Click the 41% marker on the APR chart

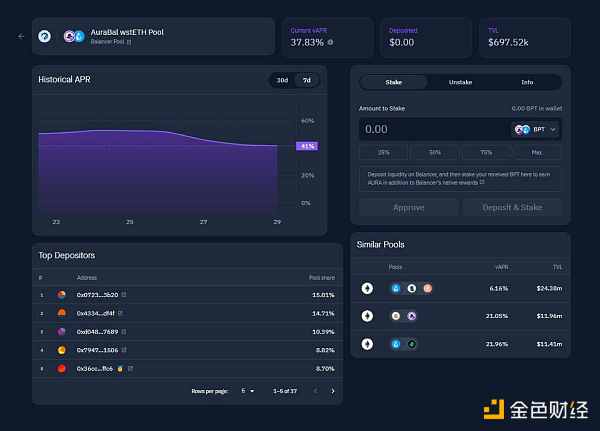pos(307,146)
